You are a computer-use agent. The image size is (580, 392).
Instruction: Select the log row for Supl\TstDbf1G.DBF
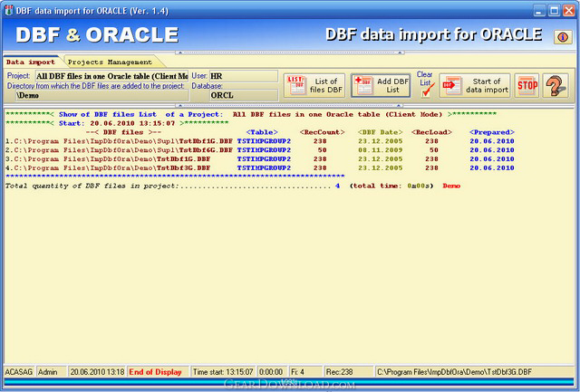pos(260,141)
